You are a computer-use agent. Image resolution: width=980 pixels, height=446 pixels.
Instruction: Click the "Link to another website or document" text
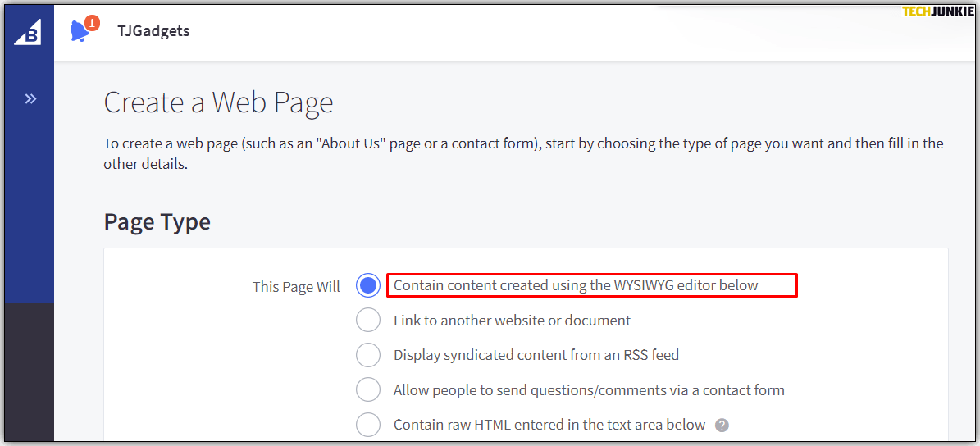pos(512,321)
